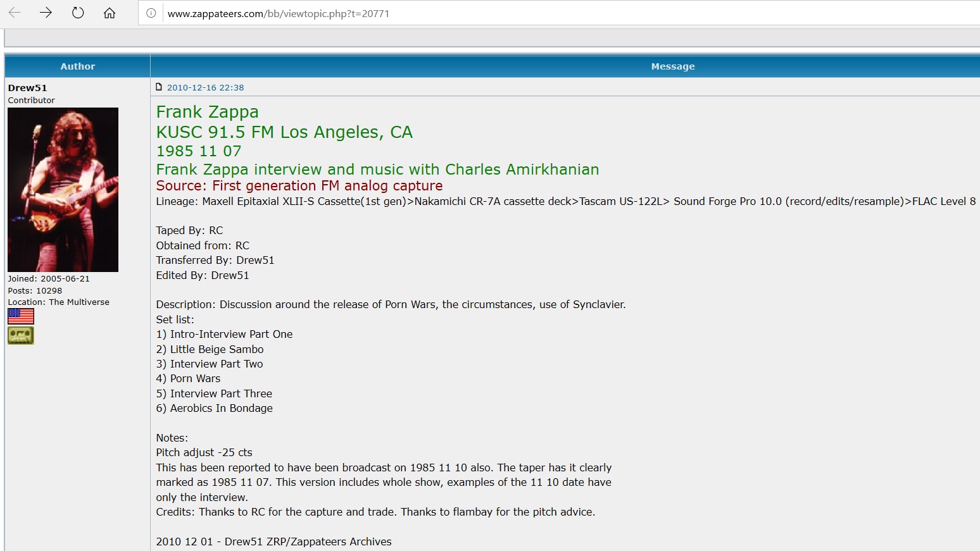Select the 'Frank Zappa' title heading
The width and height of the screenshot is (980, 551).
208,112
